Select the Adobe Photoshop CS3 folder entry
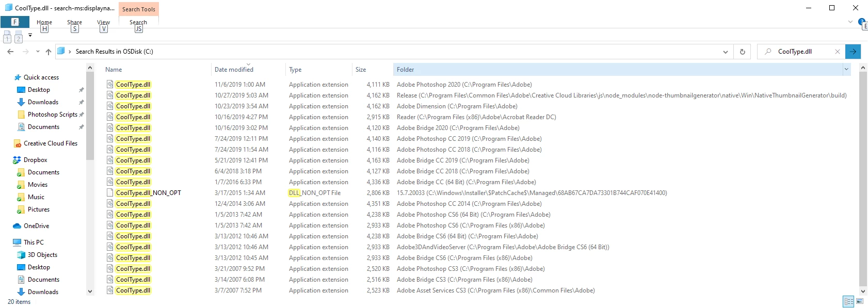Image resolution: width=868 pixels, height=308 pixels. (x=471, y=269)
